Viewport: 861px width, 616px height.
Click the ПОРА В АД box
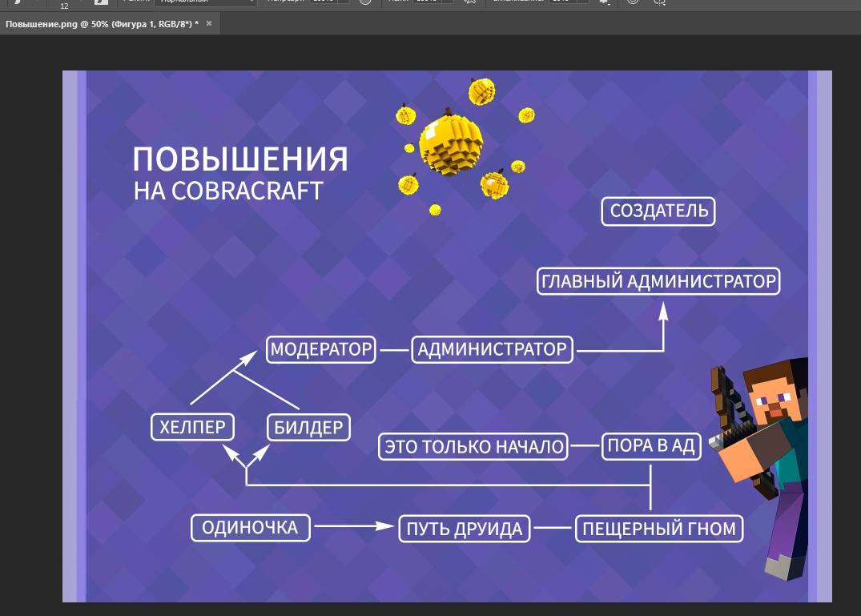[x=651, y=446]
